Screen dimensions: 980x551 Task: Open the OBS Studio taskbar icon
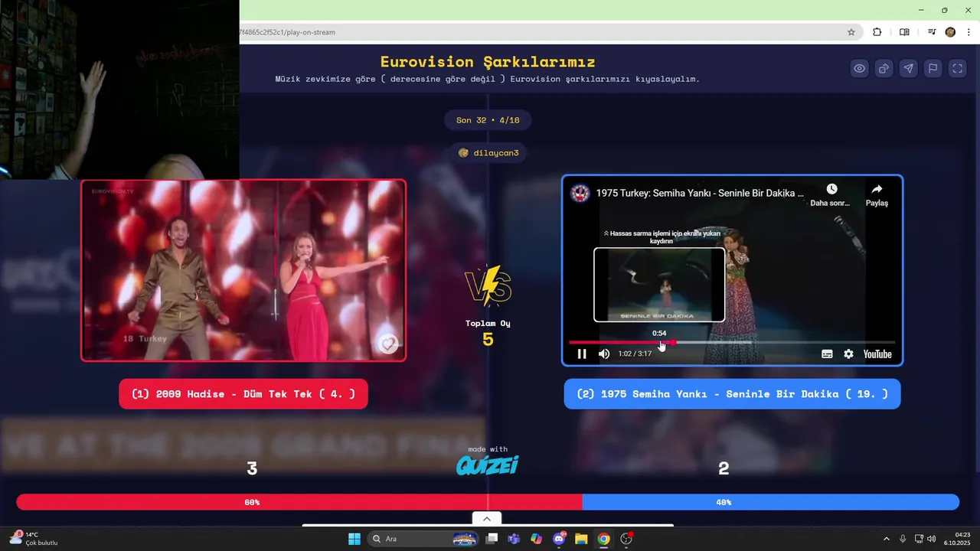tap(626, 539)
